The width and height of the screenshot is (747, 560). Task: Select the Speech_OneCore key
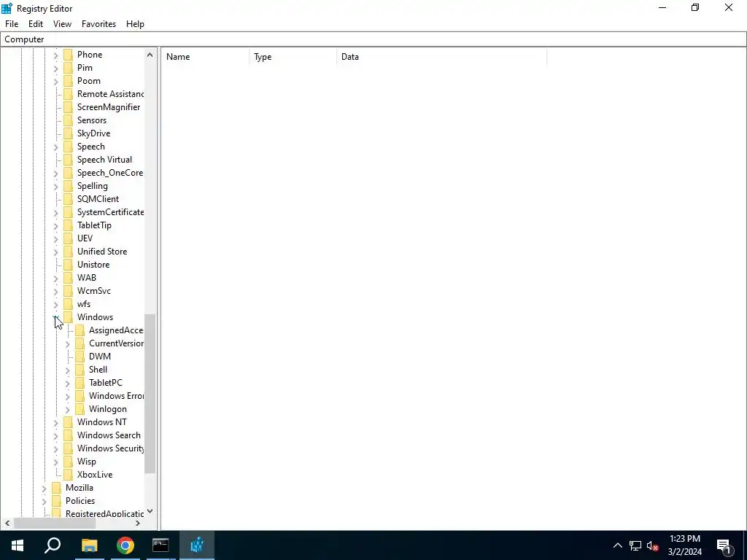pyautogui.click(x=110, y=173)
